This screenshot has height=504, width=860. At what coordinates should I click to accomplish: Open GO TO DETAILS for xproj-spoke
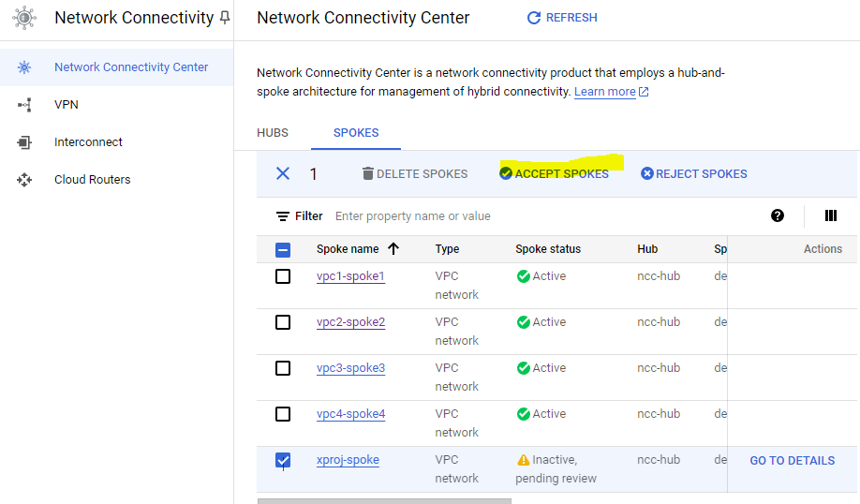(x=792, y=461)
